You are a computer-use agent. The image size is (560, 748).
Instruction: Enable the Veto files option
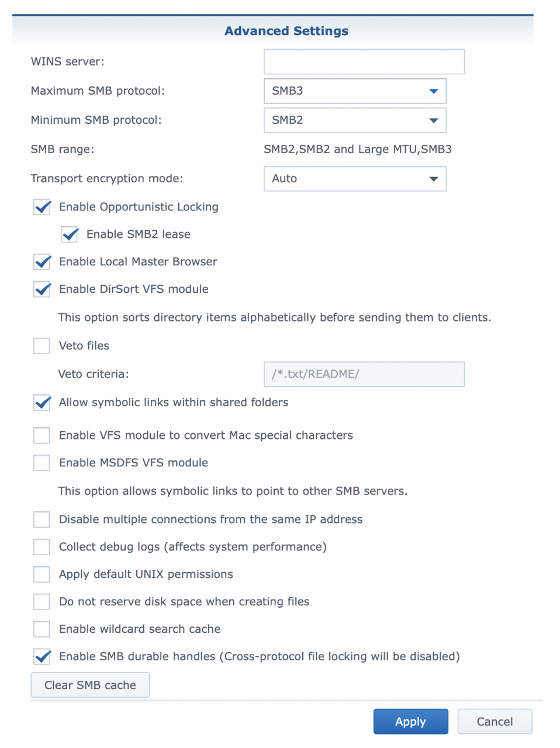[41, 345]
